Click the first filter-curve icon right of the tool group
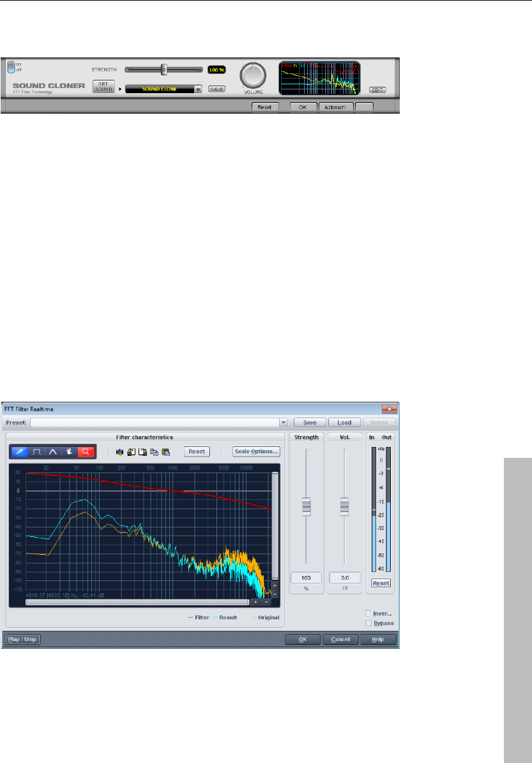The height and width of the screenshot is (763, 532). coord(119,452)
